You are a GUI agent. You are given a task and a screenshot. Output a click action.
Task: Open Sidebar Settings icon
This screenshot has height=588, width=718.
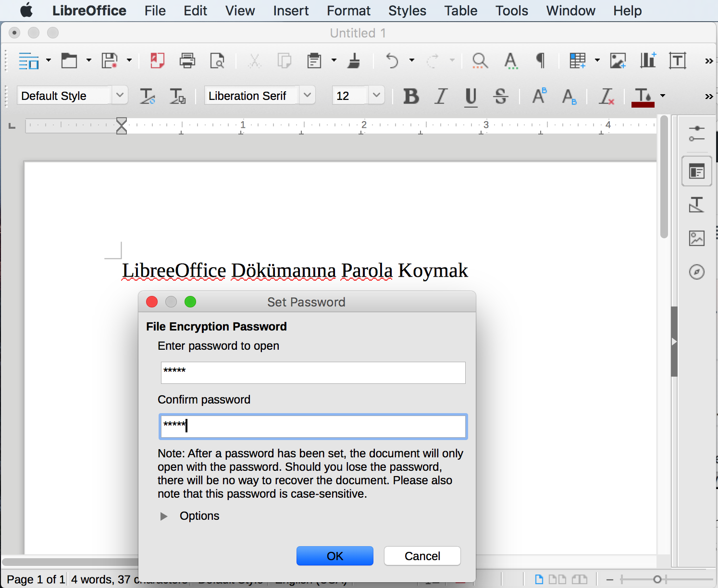tap(697, 134)
